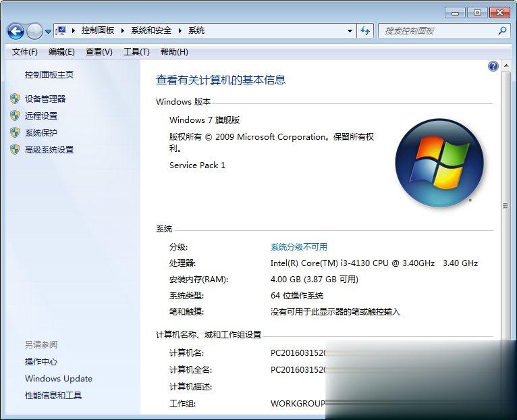Maximize the System window

[477, 13]
